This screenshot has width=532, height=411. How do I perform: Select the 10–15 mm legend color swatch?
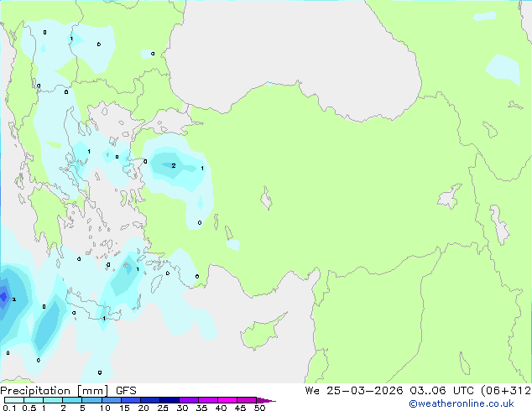coord(111,400)
